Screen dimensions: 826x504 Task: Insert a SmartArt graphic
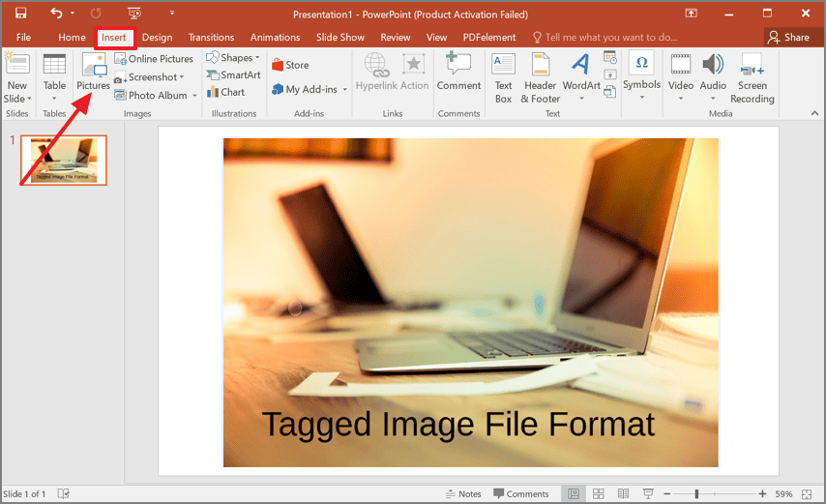pos(233,74)
